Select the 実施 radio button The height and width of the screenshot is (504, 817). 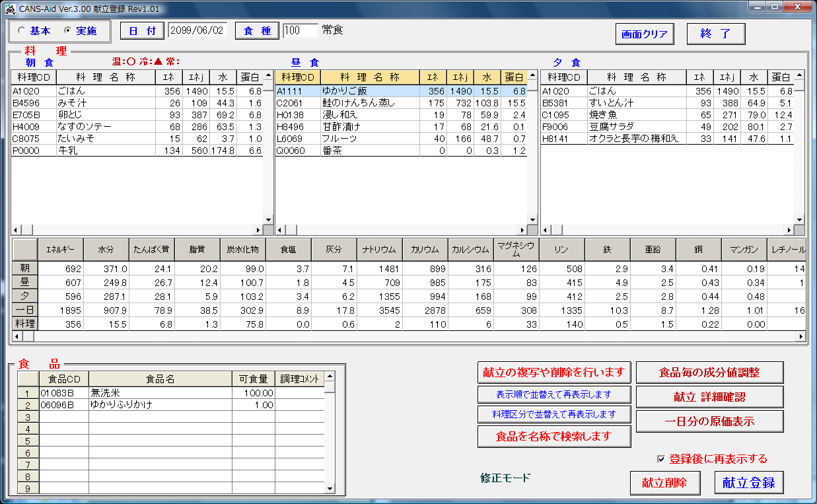point(67,31)
